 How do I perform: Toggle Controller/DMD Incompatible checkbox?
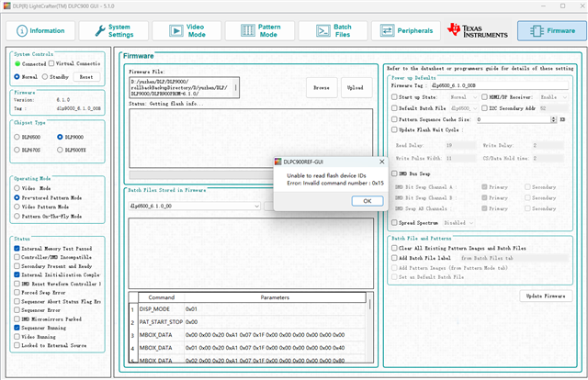point(17,257)
